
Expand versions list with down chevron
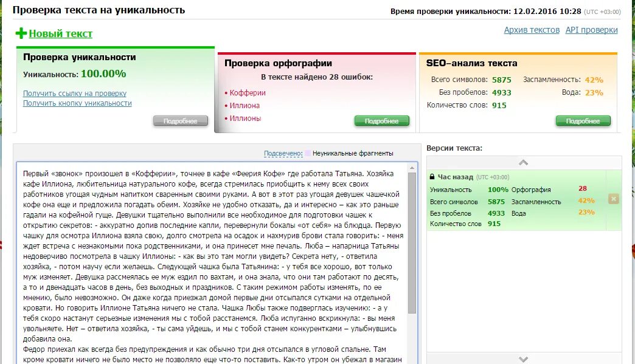[523, 359]
